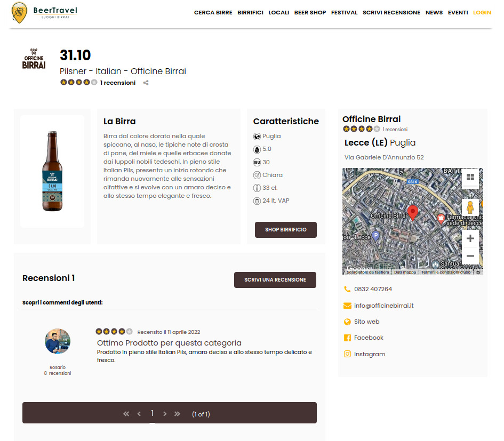The height and width of the screenshot is (441, 504).
Task: Go to the Locali section
Action: (279, 13)
